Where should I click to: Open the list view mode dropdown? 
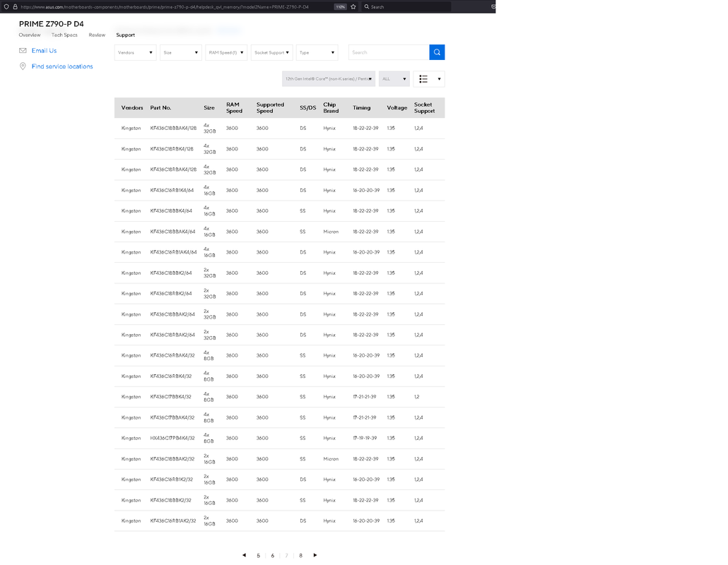[x=429, y=79]
